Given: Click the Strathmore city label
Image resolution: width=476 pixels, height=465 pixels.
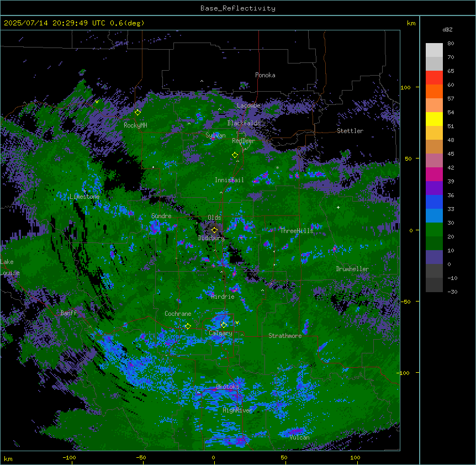Looking at the screenshot, I should pos(285,336).
